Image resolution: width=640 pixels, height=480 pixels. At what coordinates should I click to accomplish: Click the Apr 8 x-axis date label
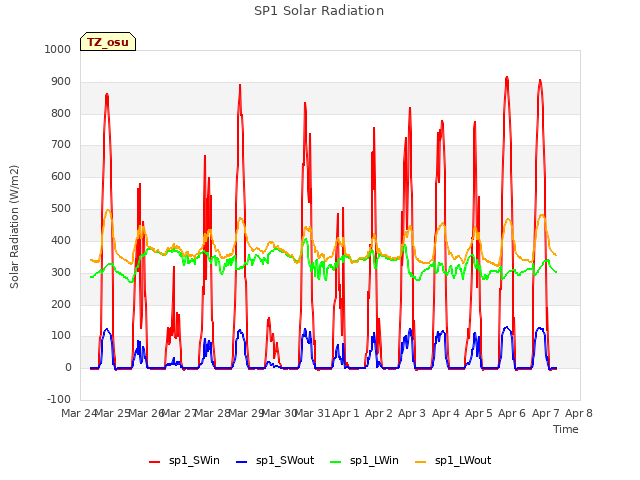pyautogui.click(x=579, y=413)
